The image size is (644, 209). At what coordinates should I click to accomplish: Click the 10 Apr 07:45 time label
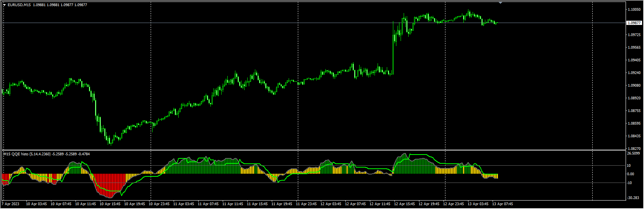point(61,204)
